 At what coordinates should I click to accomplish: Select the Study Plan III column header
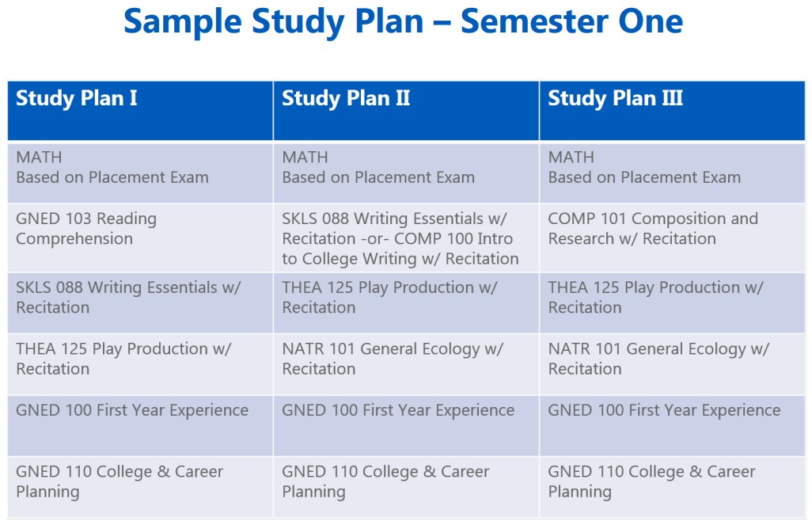coord(615,99)
